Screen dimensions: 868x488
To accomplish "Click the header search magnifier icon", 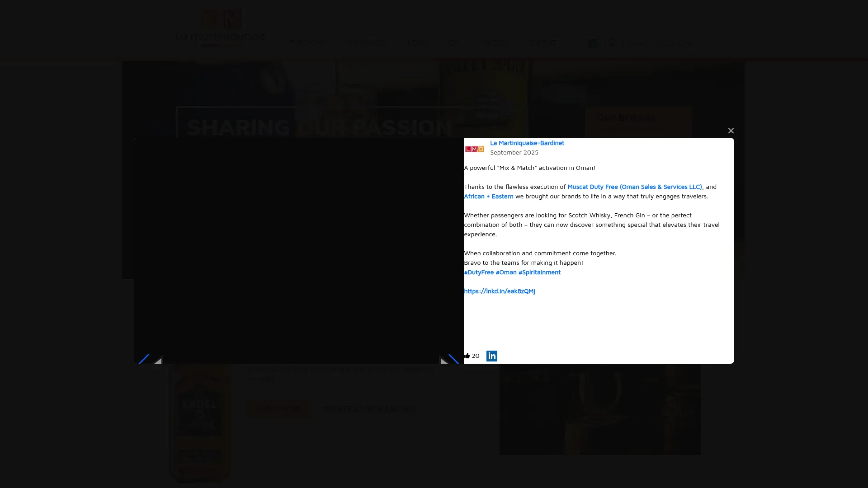I will tap(612, 42).
